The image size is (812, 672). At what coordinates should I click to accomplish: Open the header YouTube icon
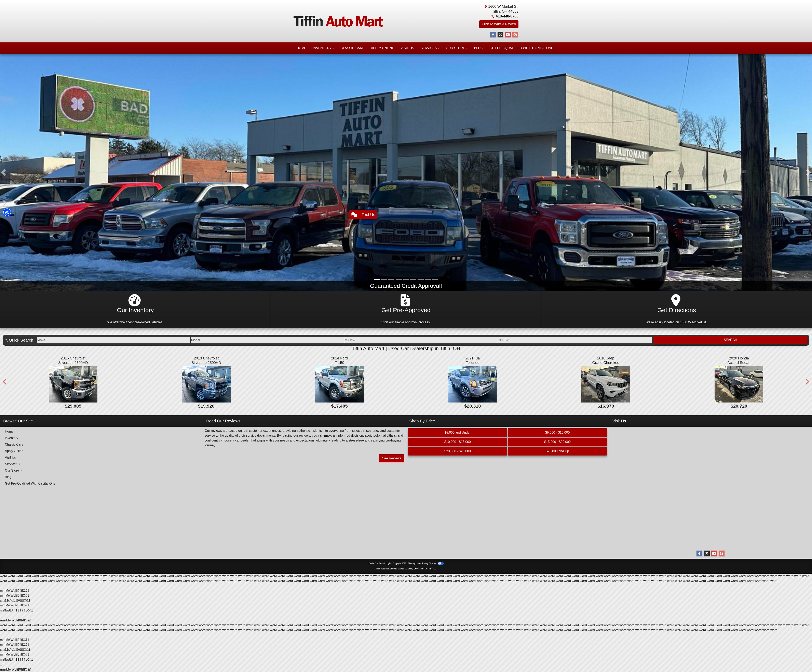coord(508,35)
